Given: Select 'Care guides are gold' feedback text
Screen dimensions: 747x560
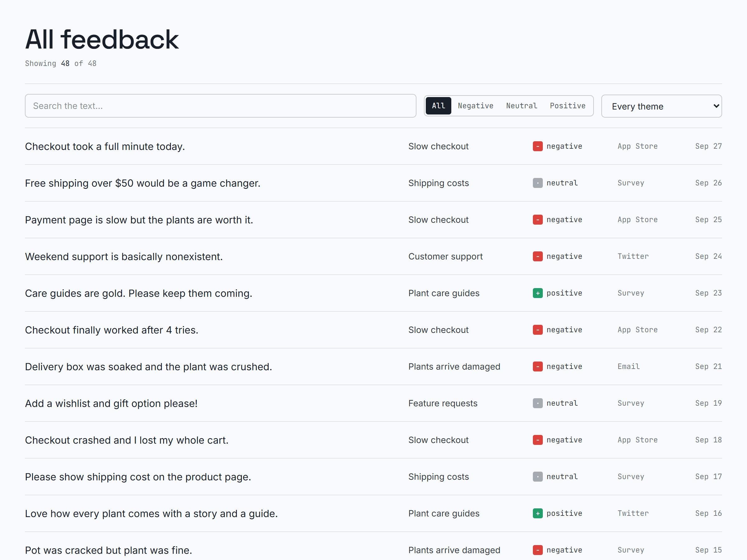Looking at the screenshot, I should pyautogui.click(x=139, y=294).
